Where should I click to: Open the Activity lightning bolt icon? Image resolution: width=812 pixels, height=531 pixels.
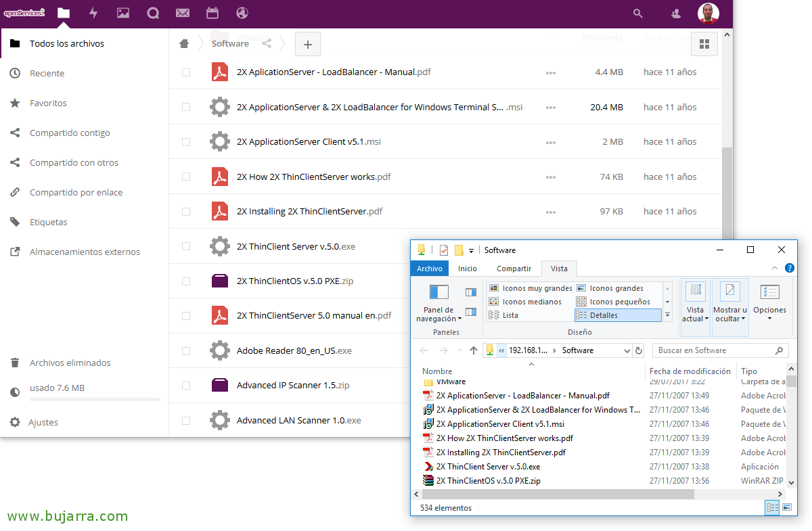93,13
